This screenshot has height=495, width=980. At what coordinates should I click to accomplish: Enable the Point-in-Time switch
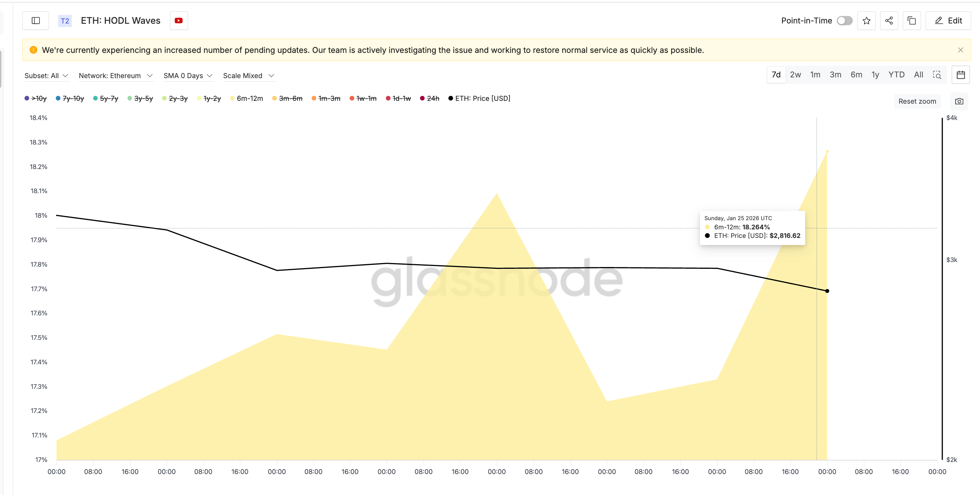click(844, 21)
